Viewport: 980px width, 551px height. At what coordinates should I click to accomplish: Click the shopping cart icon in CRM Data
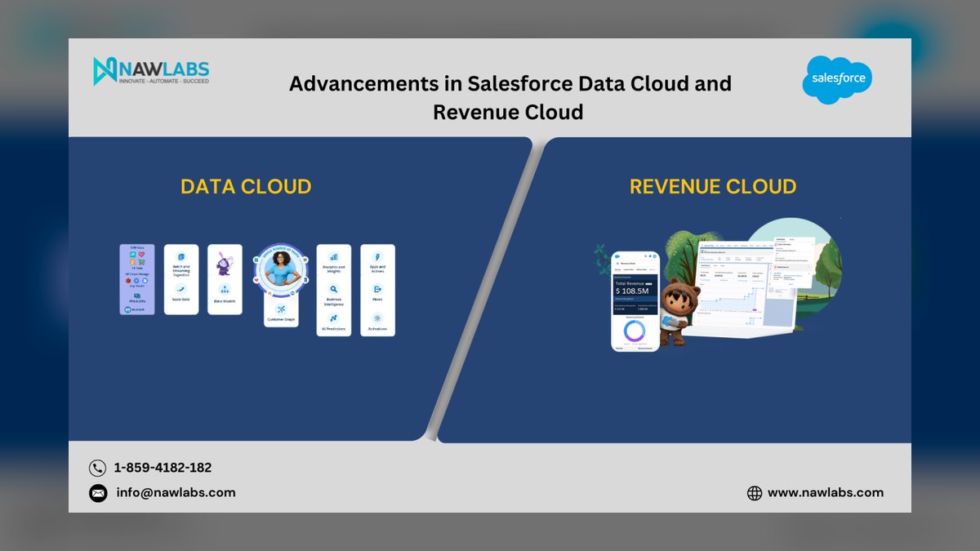[141, 262]
